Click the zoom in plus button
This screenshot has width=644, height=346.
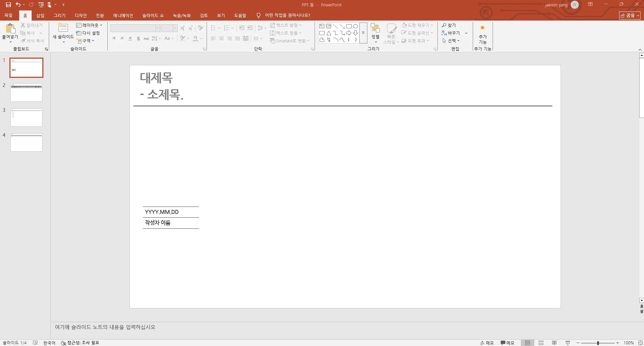pyautogui.click(x=617, y=343)
